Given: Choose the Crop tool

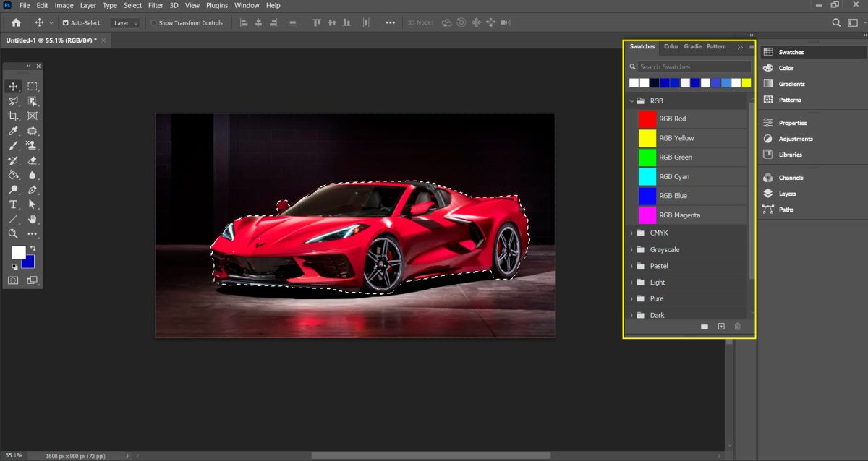Looking at the screenshot, I should point(13,116).
